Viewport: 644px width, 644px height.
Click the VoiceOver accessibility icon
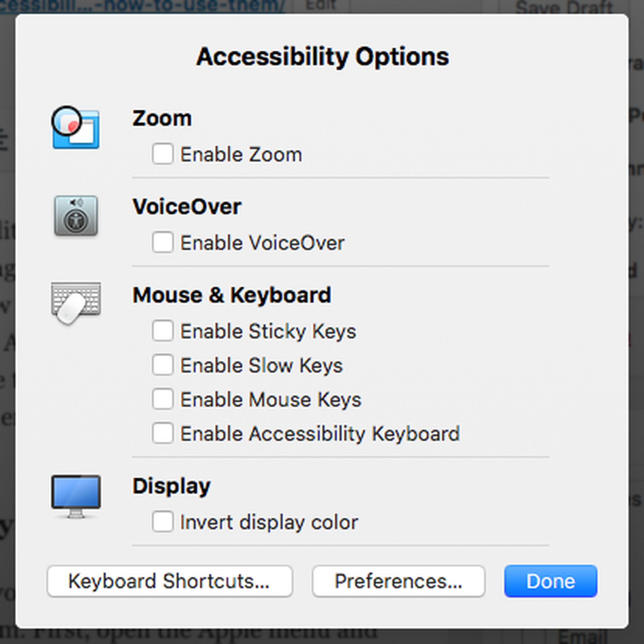coord(76,217)
